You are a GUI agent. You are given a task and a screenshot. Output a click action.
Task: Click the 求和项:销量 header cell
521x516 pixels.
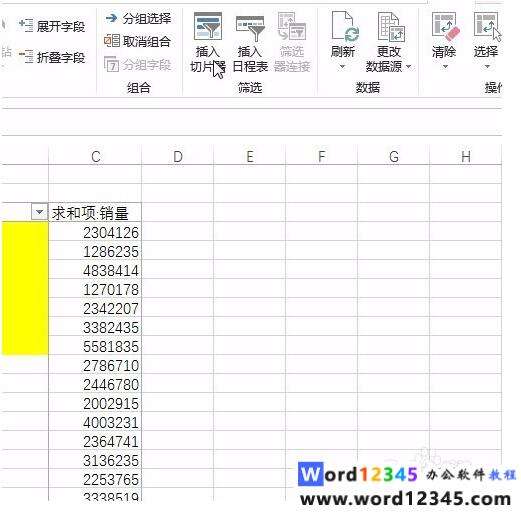pos(95,212)
